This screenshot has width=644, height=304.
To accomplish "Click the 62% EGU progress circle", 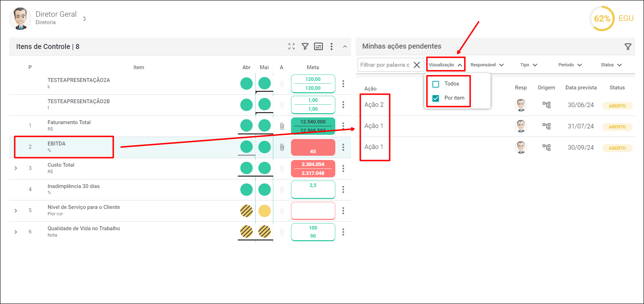I will click(602, 18).
